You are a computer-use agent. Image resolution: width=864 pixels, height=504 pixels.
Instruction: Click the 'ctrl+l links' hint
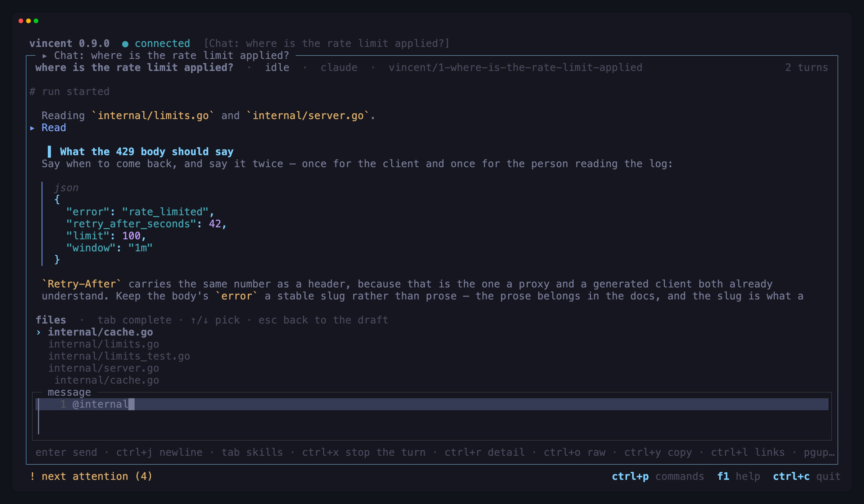click(748, 452)
